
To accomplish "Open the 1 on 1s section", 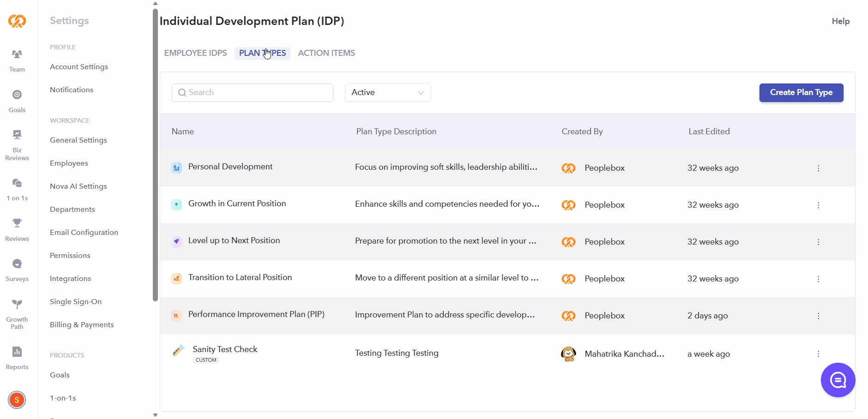I will (x=17, y=190).
